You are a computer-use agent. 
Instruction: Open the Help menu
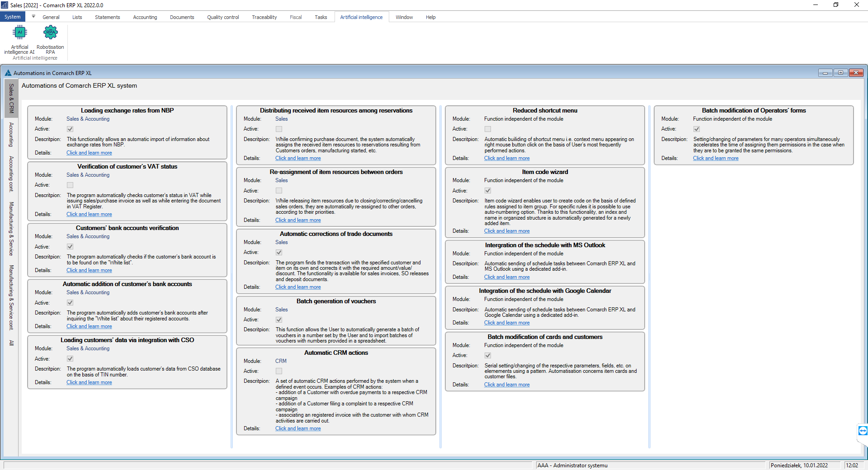(x=431, y=17)
